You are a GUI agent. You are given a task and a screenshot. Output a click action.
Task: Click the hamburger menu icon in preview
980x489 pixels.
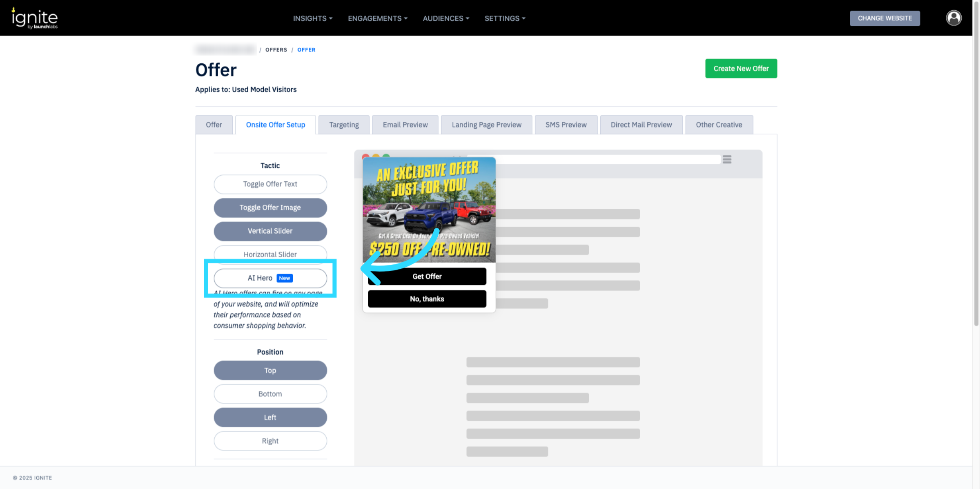click(x=727, y=159)
